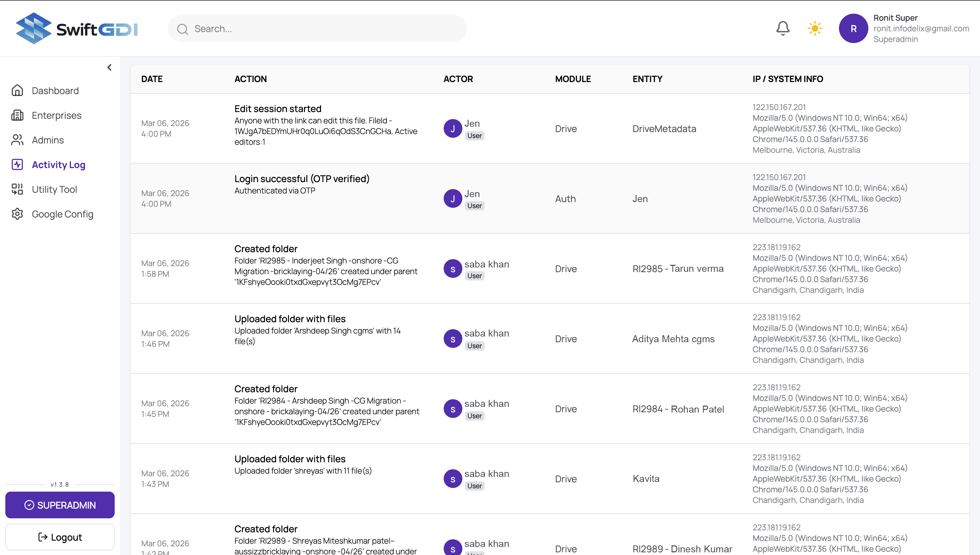Go to Google Config page

(62, 214)
